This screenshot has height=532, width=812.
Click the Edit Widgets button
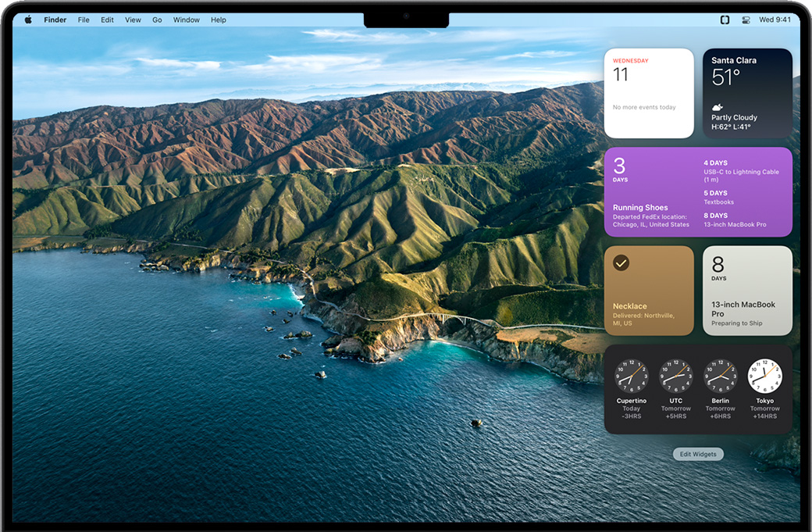tap(698, 454)
